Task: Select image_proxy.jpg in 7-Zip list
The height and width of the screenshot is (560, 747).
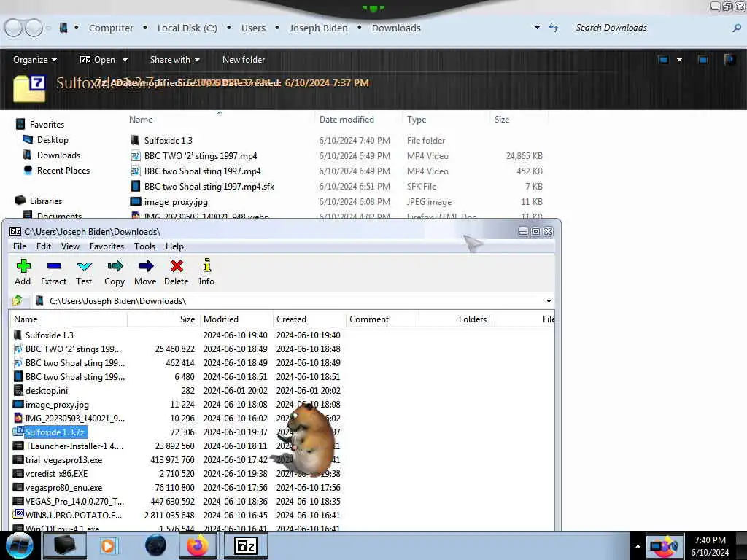Action: (57, 404)
